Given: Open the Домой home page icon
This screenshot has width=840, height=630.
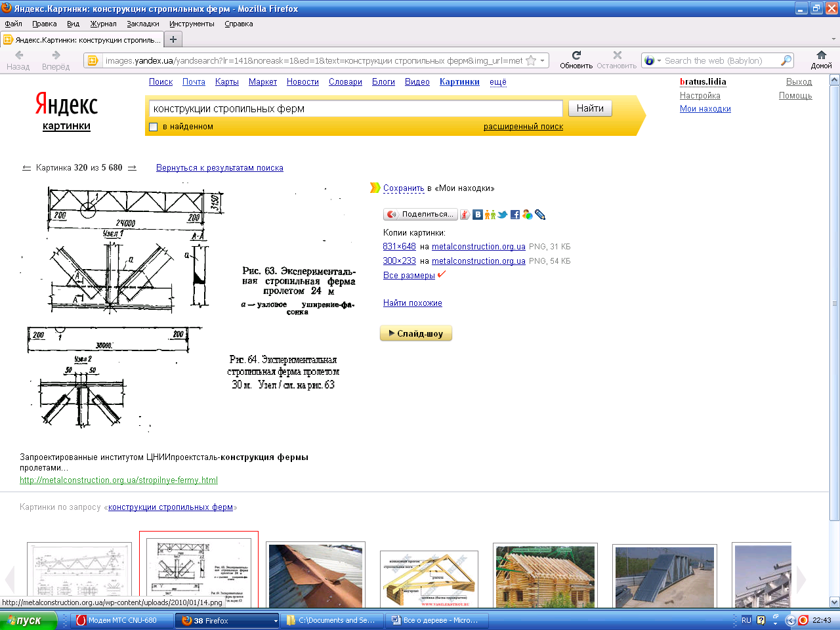Looking at the screenshot, I should pyautogui.click(x=821, y=60).
